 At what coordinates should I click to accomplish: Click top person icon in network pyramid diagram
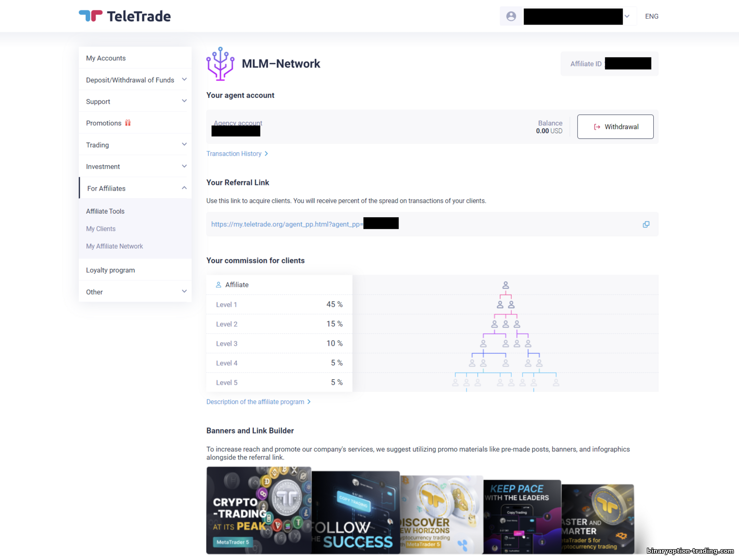click(x=505, y=285)
